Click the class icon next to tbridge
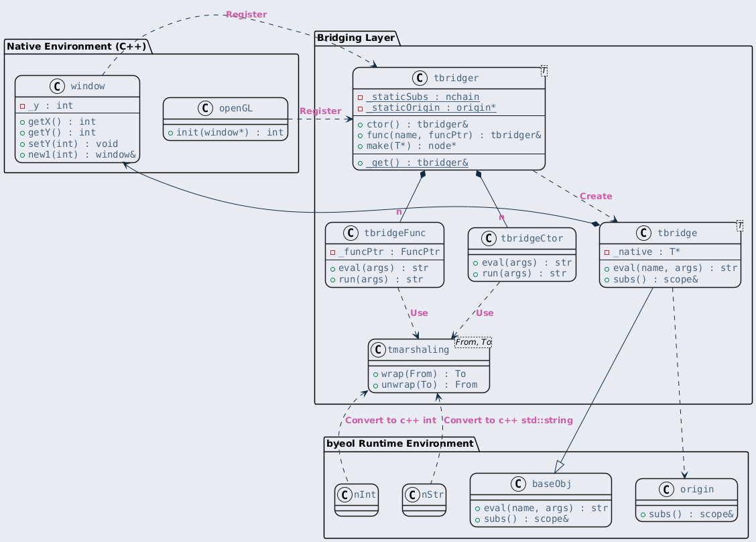 point(643,233)
